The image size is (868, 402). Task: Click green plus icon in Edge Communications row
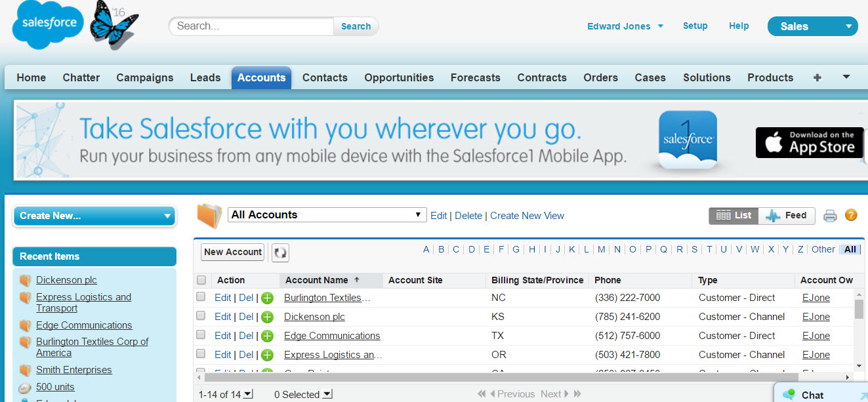tap(267, 336)
